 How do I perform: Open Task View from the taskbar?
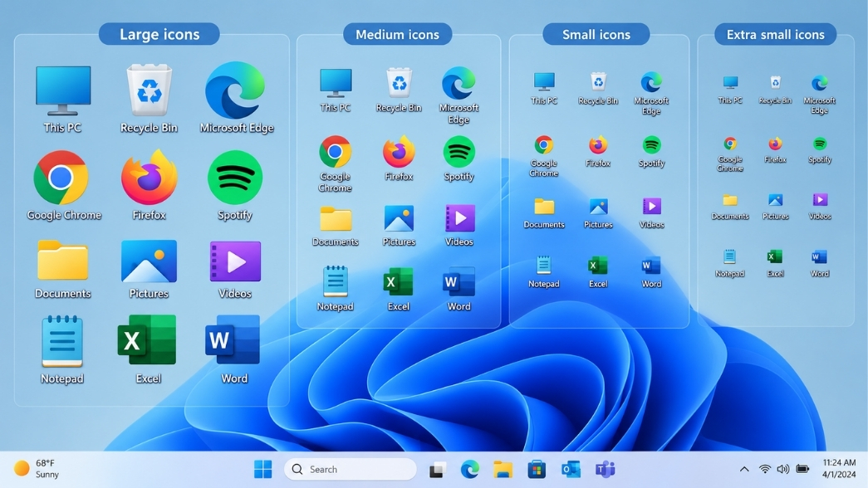pos(437,470)
